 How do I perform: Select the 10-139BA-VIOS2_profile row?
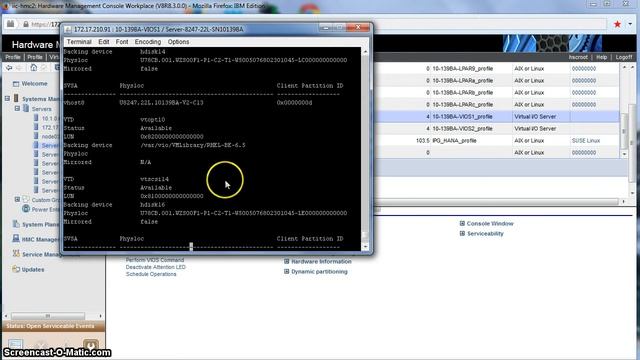tap(497, 128)
